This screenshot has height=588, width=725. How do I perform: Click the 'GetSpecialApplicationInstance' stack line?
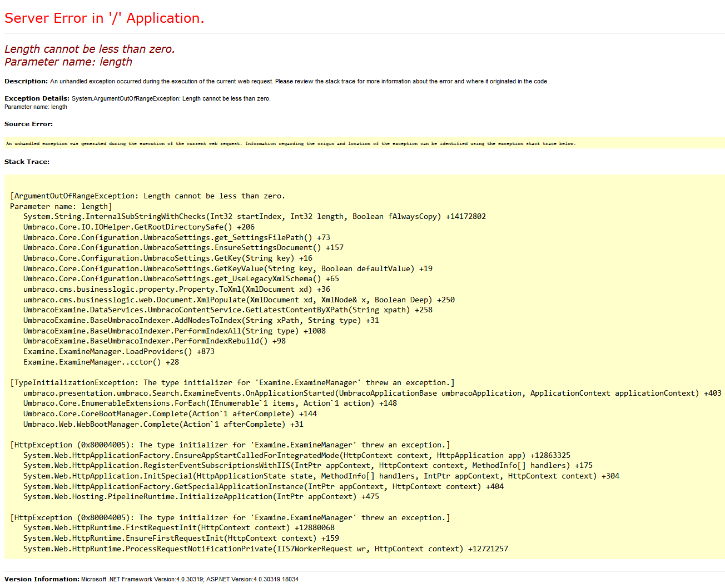264,486
